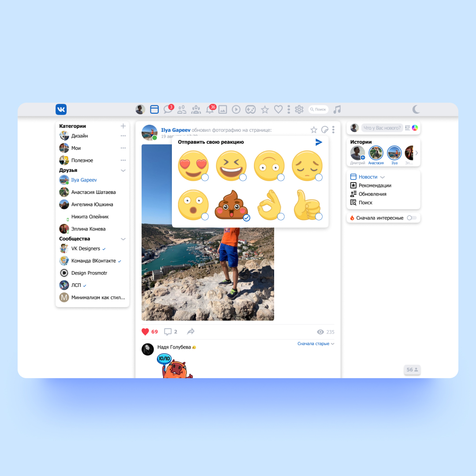Show more stories with right chevron
This screenshot has height=476, width=476.
click(417, 153)
